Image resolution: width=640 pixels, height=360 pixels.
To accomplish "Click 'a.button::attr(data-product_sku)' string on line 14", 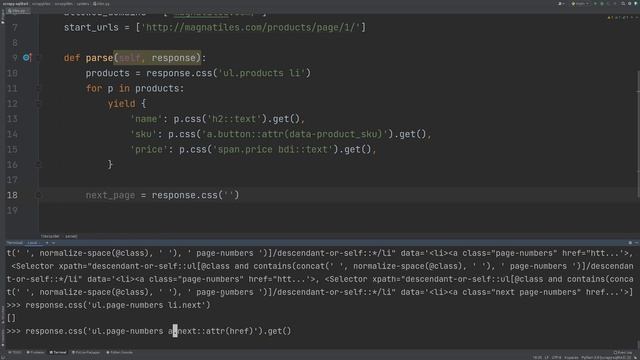I will click(294, 134).
